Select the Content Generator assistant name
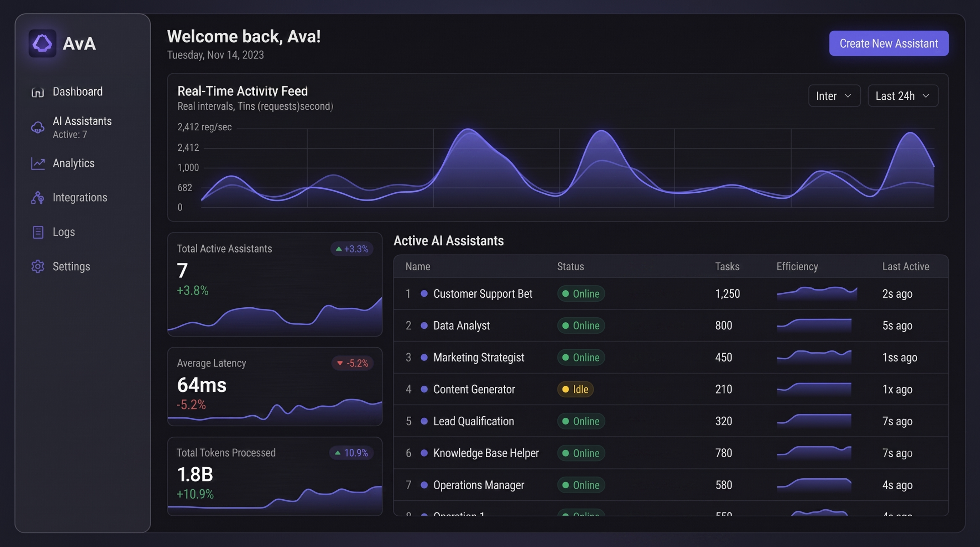Image resolution: width=980 pixels, height=547 pixels. (474, 390)
